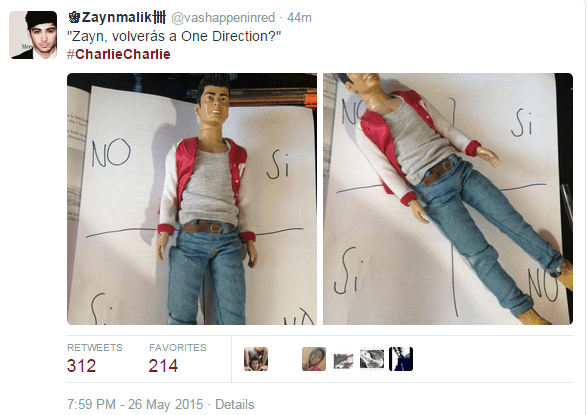View the list of 312 retweets
Image resolution: width=587 pixels, height=415 pixels.
pos(81,366)
